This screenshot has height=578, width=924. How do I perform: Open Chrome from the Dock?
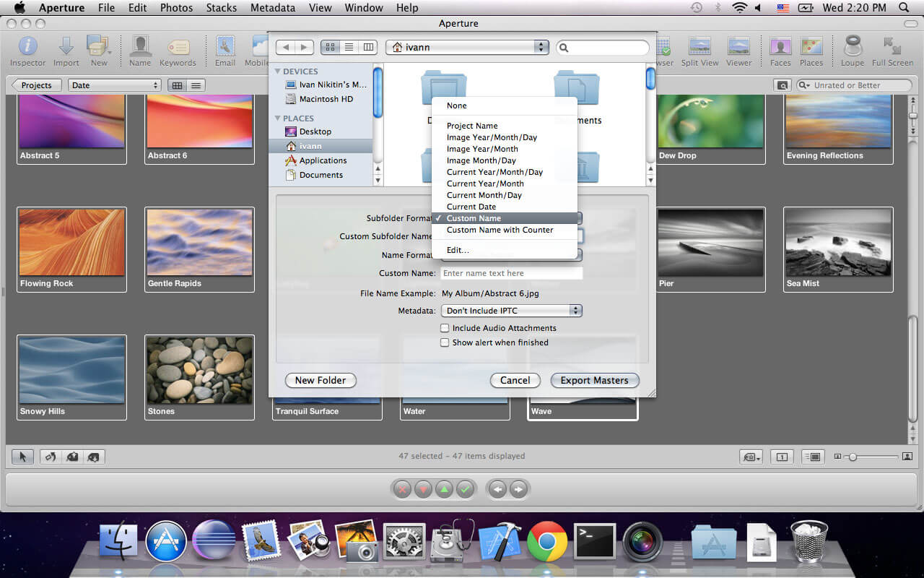tap(547, 540)
